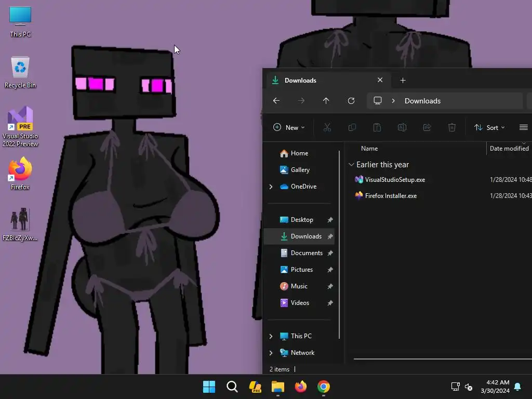Select the Downloads tab title

300,81
